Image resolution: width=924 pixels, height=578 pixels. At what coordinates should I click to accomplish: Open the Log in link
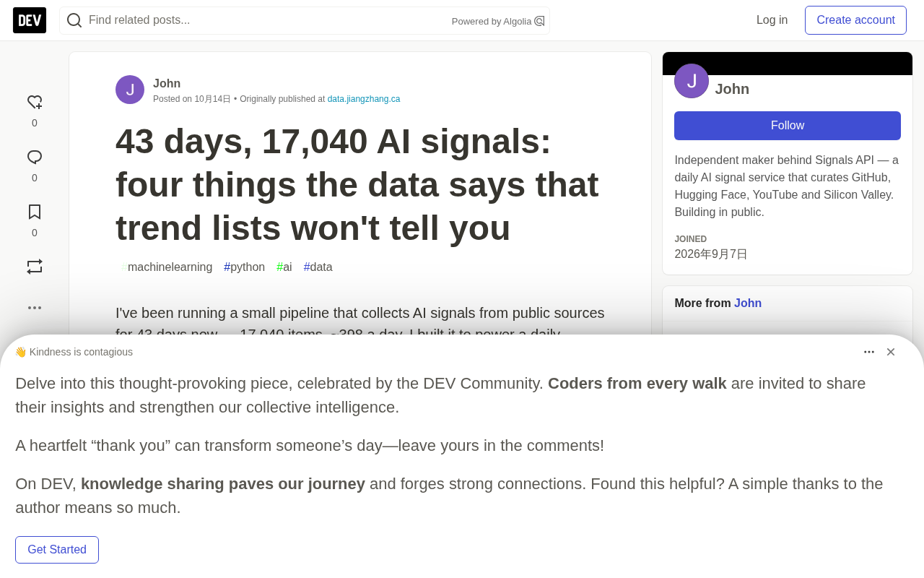tap(772, 20)
